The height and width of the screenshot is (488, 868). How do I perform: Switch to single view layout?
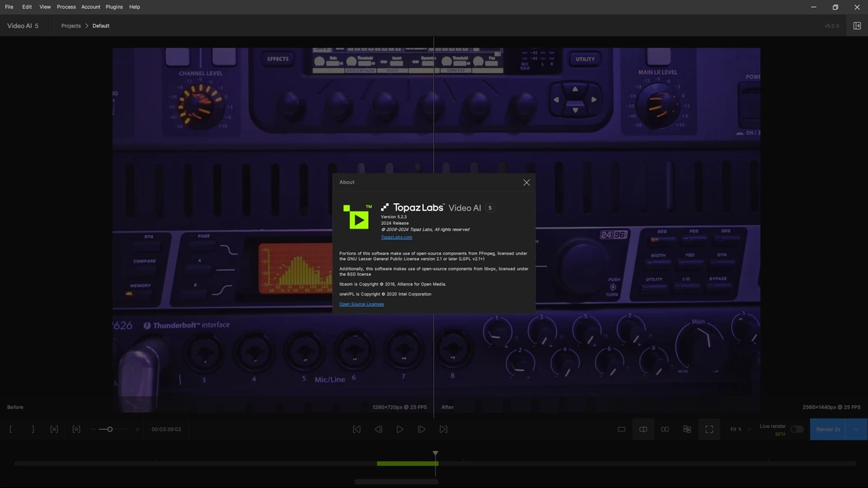[621, 429]
